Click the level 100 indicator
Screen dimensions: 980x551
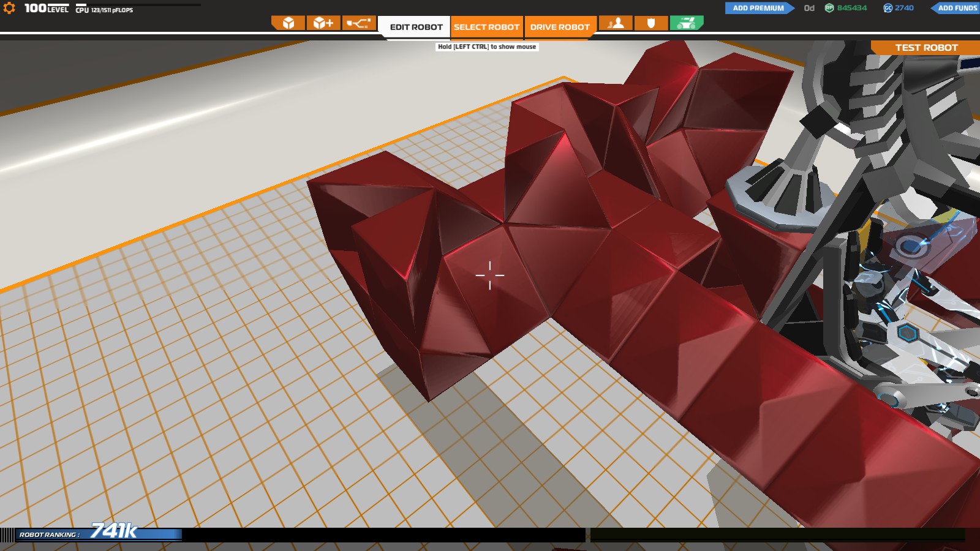47,8
